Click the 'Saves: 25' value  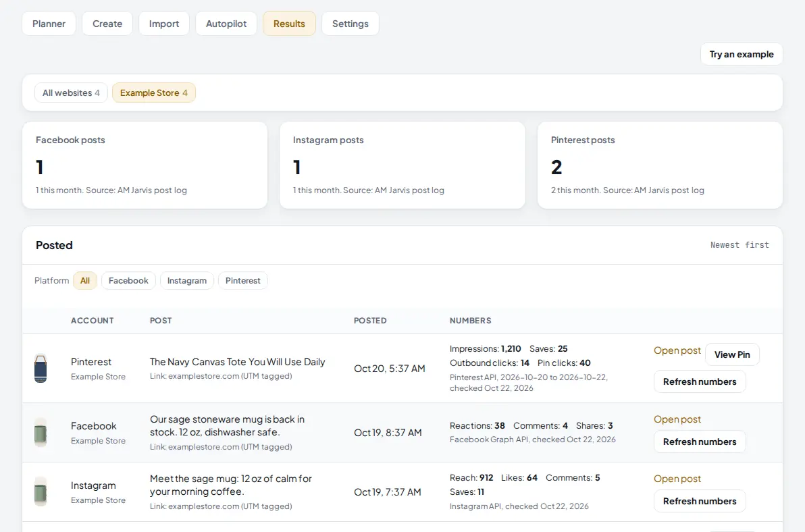(x=548, y=349)
